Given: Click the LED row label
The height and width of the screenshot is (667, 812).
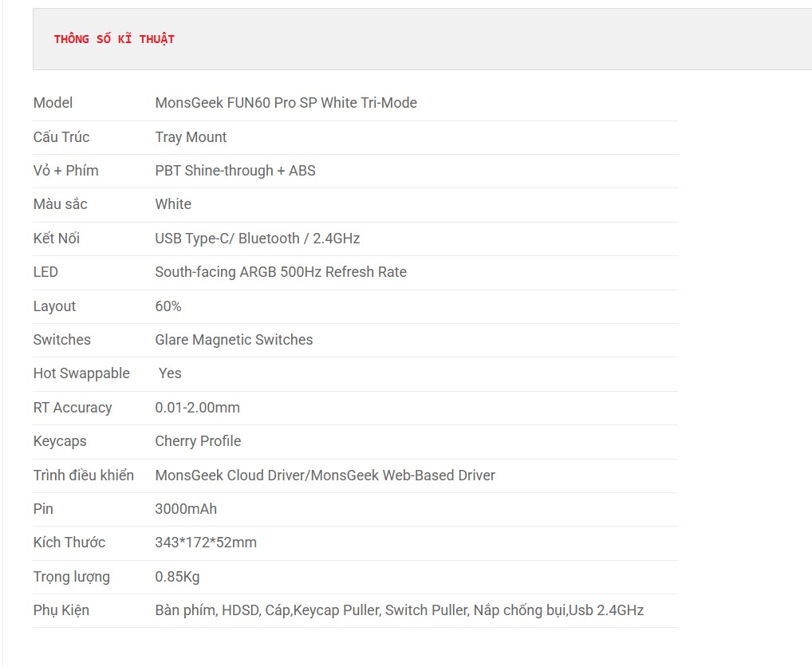Looking at the screenshot, I should (45, 272).
